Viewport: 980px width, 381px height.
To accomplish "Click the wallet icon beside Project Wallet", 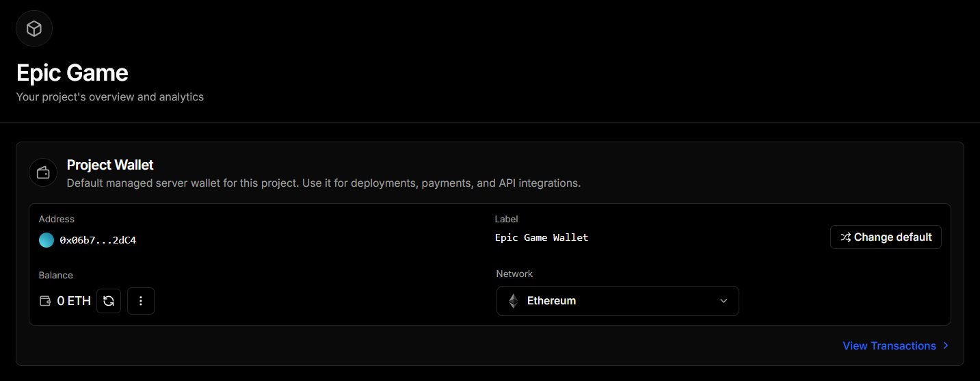I will click(43, 172).
